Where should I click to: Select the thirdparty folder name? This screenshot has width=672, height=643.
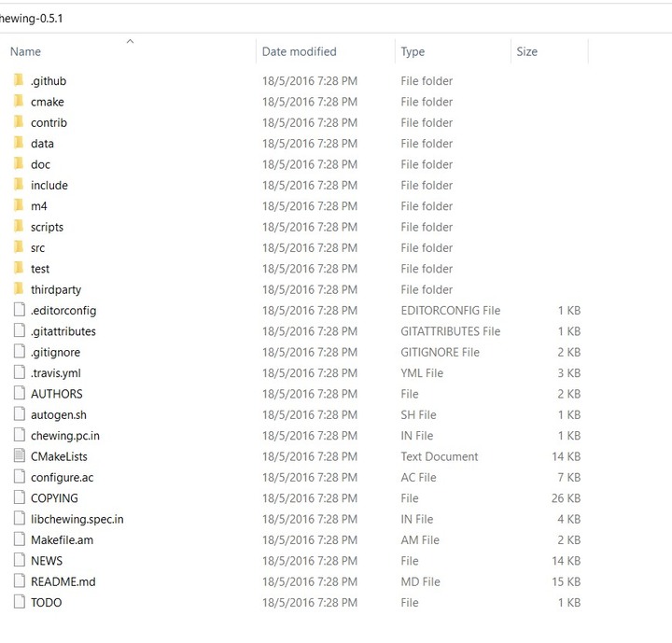(56, 290)
